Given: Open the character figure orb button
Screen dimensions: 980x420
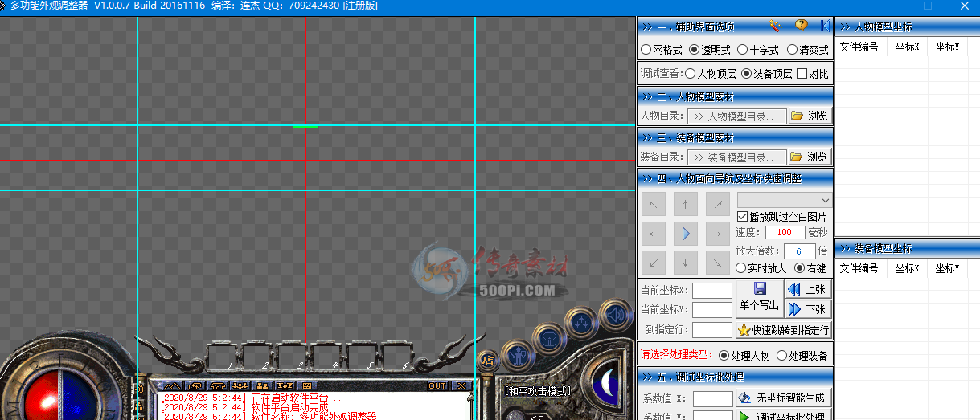Looking at the screenshot, I should [x=519, y=357].
